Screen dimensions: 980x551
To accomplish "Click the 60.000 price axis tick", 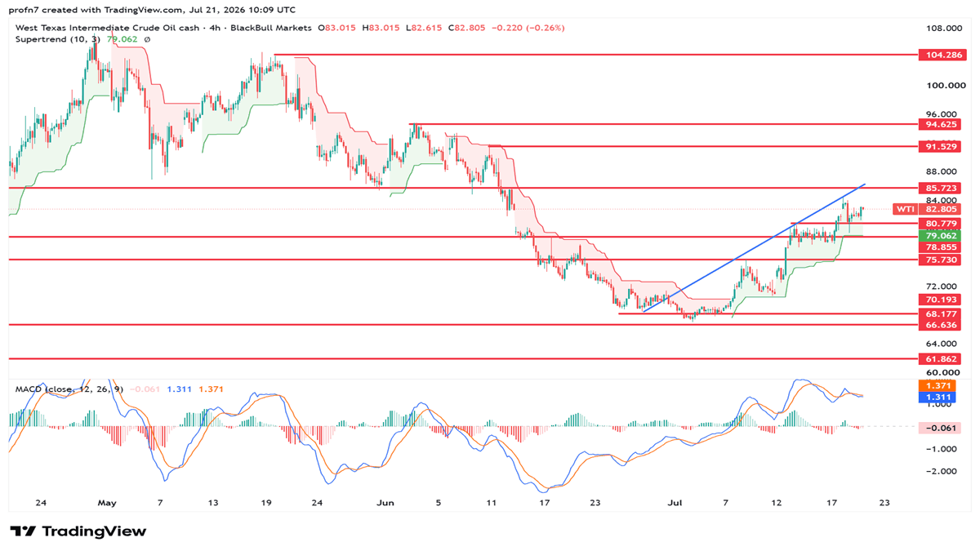I will (942, 372).
